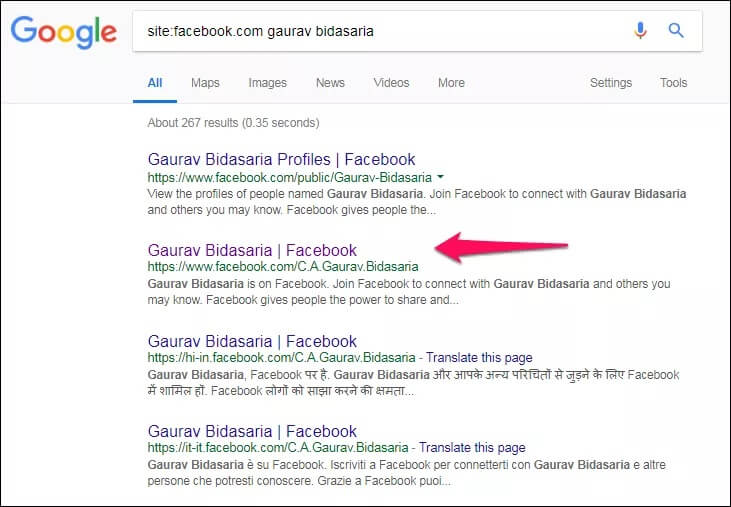Open visited result with www.facebook.com/C.A.Gaurav.Bidasaria URL
This screenshot has height=507, width=731.
click(252, 250)
